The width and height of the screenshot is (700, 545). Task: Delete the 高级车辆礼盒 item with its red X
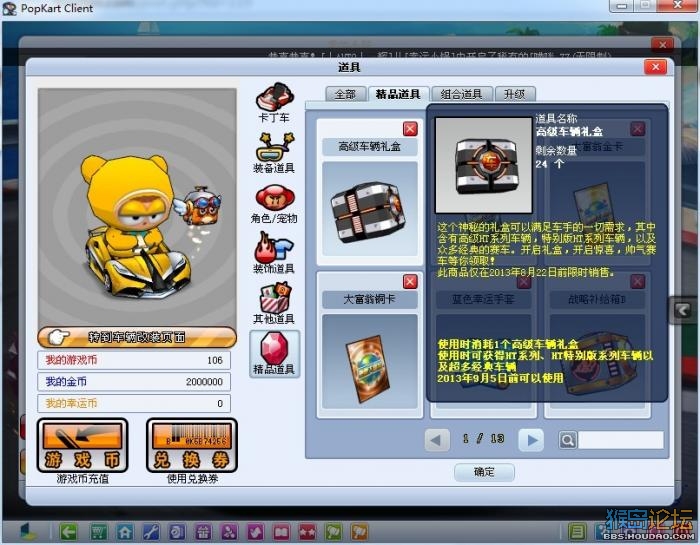(x=410, y=129)
